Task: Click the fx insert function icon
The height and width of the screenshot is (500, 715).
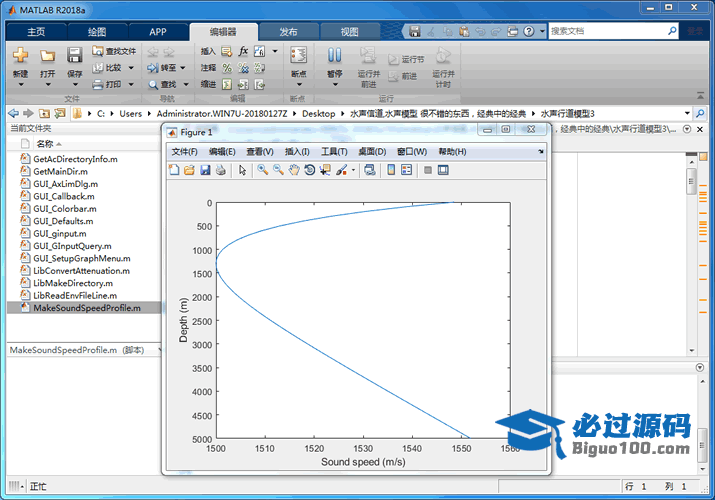Action: tap(243, 51)
